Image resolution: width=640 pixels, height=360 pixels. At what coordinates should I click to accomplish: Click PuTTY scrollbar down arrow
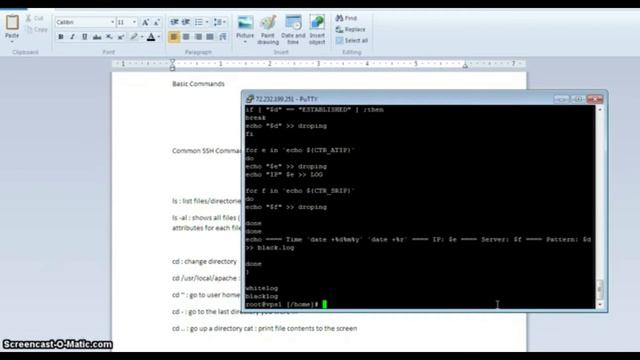click(600, 304)
